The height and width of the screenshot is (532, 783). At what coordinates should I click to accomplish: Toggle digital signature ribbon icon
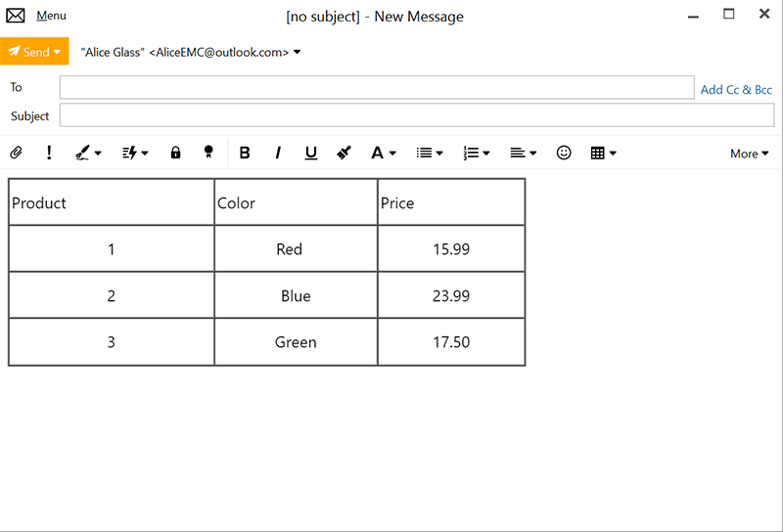click(208, 153)
